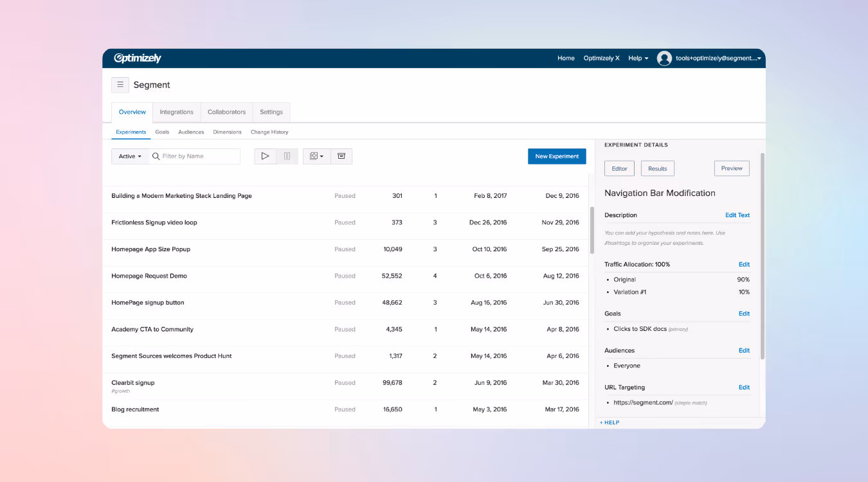Select Homepage Request Demo experiment
The width and height of the screenshot is (868, 482).
[149, 276]
